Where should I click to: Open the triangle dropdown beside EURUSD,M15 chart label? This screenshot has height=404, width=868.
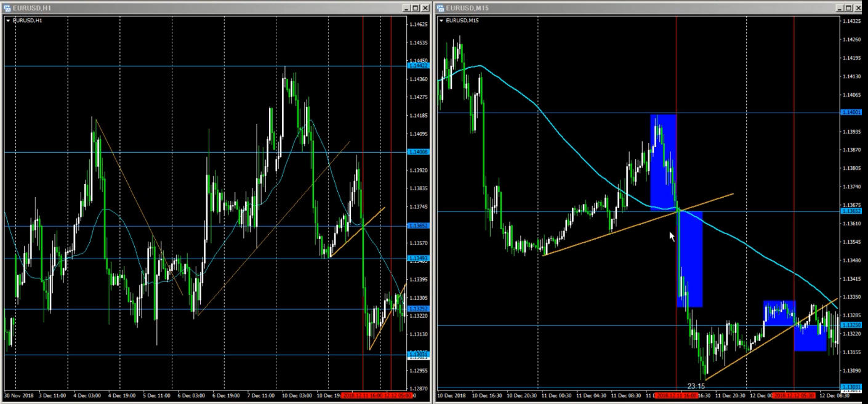(x=441, y=20)
